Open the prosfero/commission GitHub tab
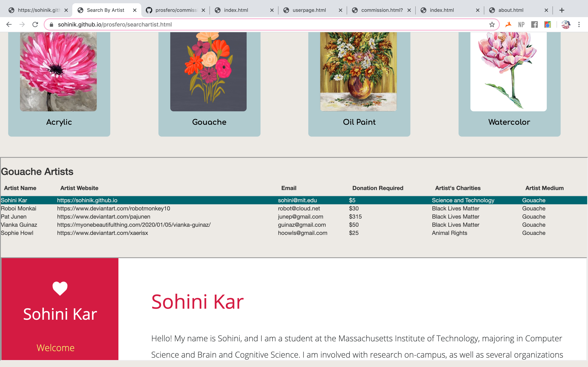This screenshot has width=588, height=367. [176, 10]
